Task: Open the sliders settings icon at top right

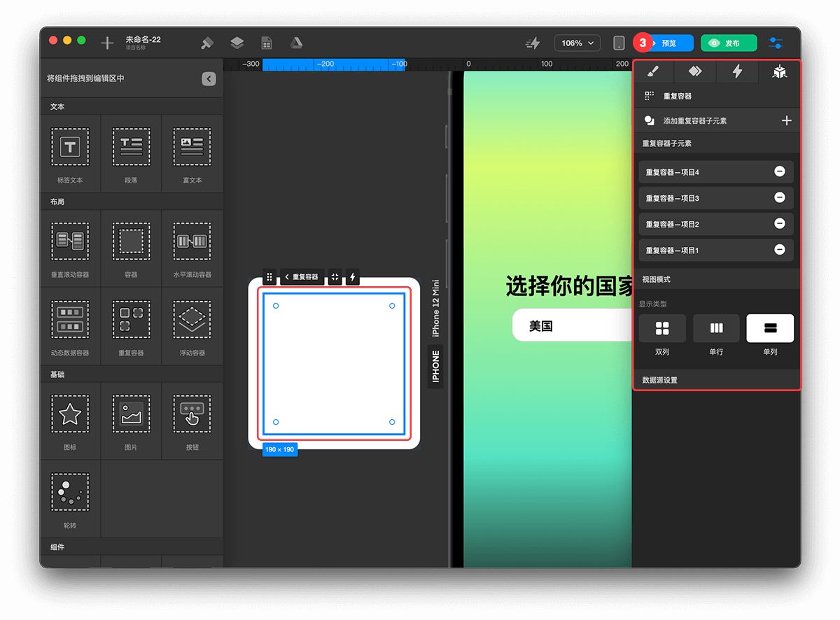Action: [776, 43]
